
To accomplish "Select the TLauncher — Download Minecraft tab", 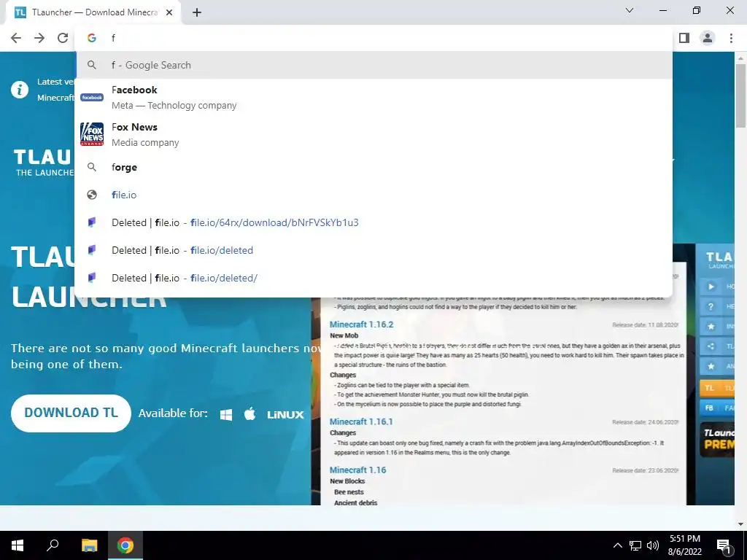I will 94,13.
